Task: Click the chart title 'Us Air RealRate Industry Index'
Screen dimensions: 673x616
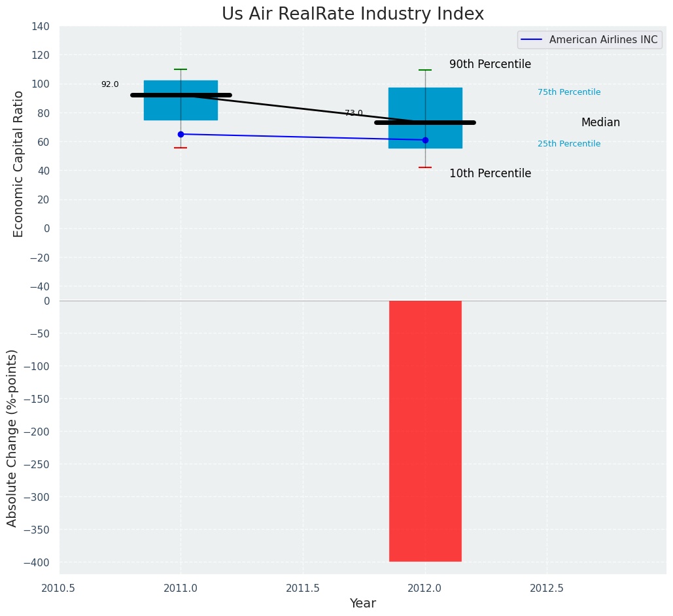Action: point(353,14)
